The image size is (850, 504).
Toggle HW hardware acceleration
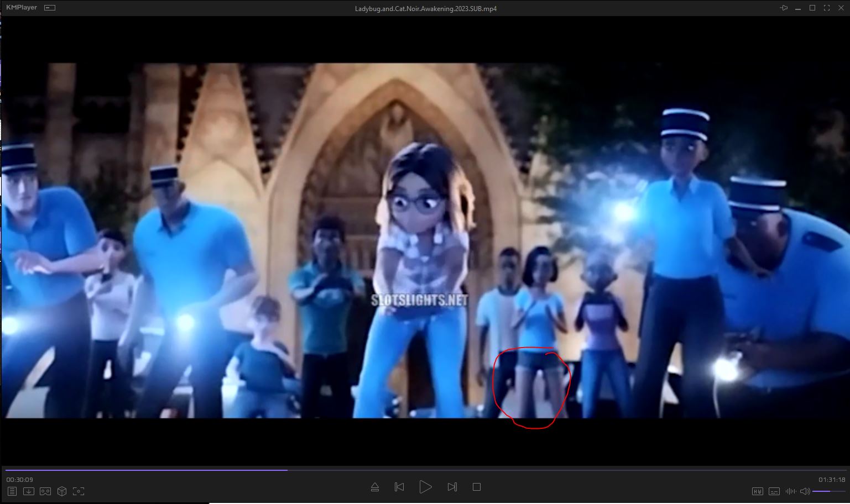758,491
